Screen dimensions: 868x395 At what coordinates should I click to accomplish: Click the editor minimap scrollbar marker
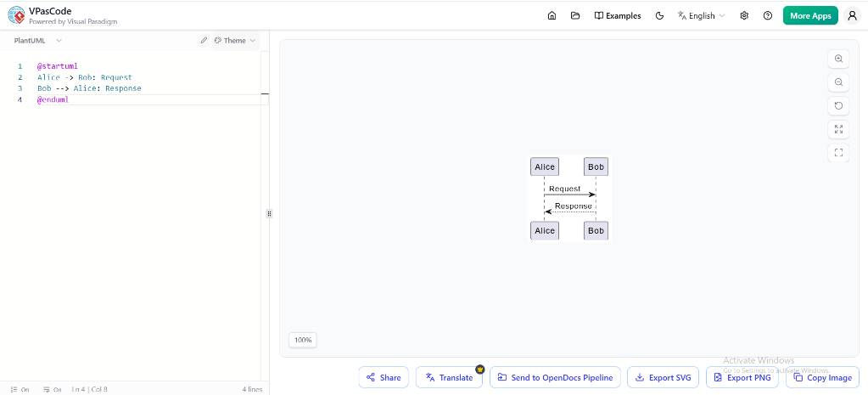point(265,93)
